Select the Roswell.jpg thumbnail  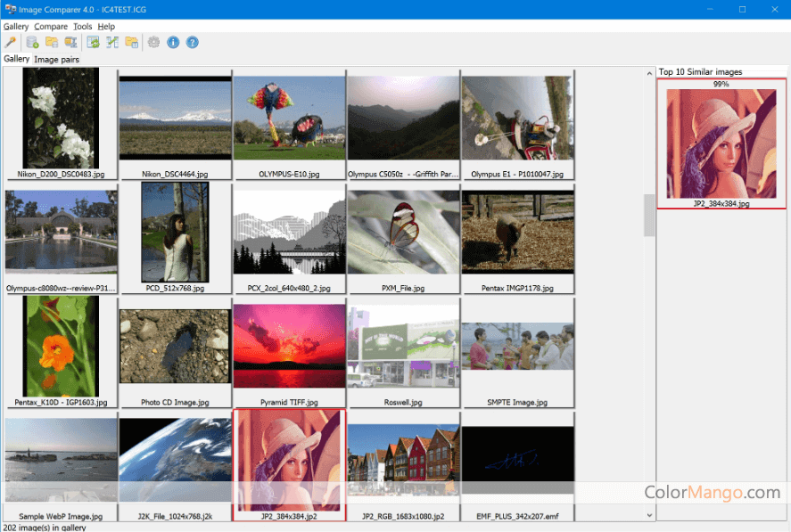tap(403, 346)
